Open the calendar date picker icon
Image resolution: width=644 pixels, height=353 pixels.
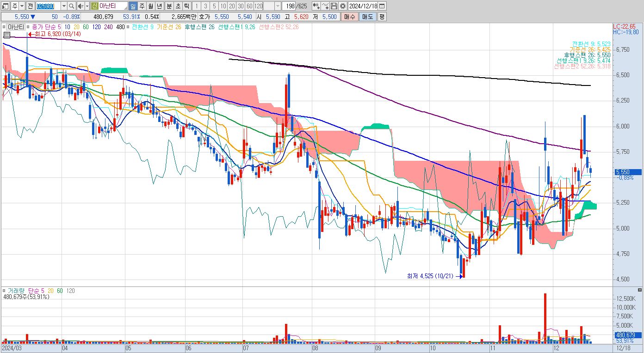point(383,6)
